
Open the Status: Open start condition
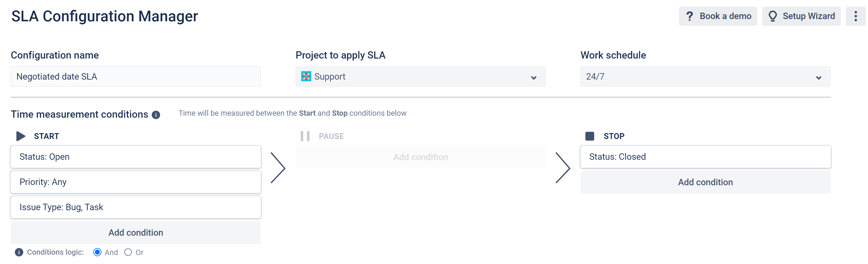pyautogui.click(x=136, y=157)
